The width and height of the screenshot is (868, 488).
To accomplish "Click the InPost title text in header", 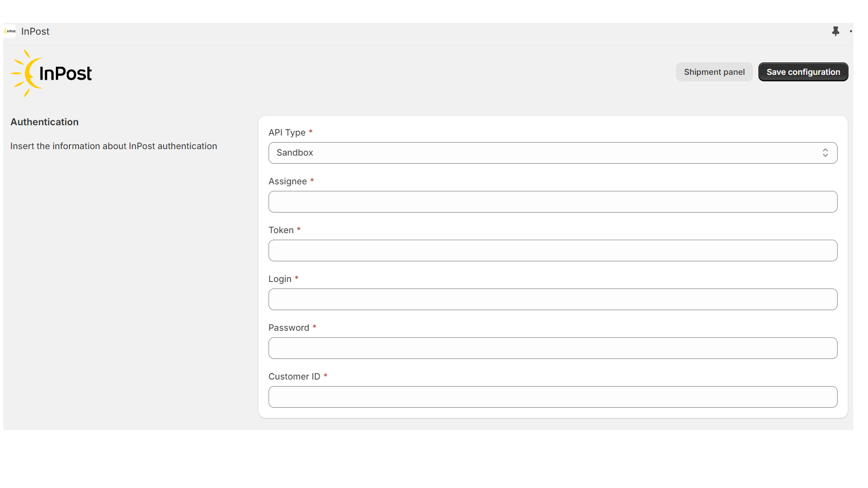I will tap(35, 31).
